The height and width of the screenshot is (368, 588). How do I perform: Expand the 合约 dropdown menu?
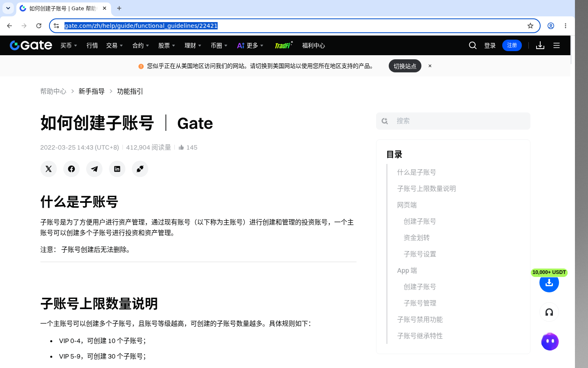141,45
